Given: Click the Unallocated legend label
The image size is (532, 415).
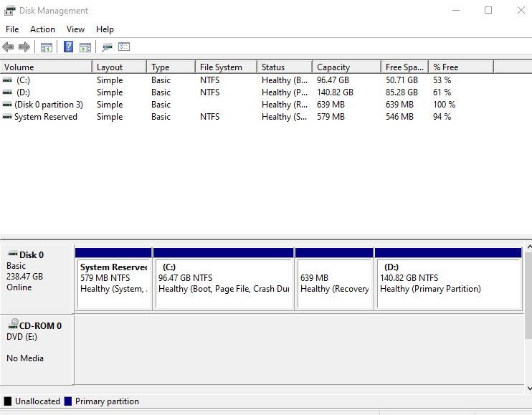Looking at the screenshot, I should pyautogui.click(x=37, y=401).
